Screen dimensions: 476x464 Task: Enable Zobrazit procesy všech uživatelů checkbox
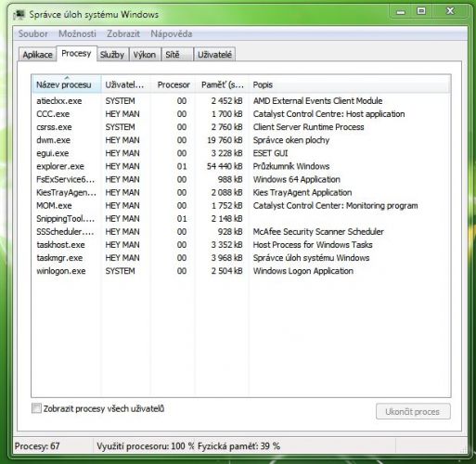coord(36,408)
